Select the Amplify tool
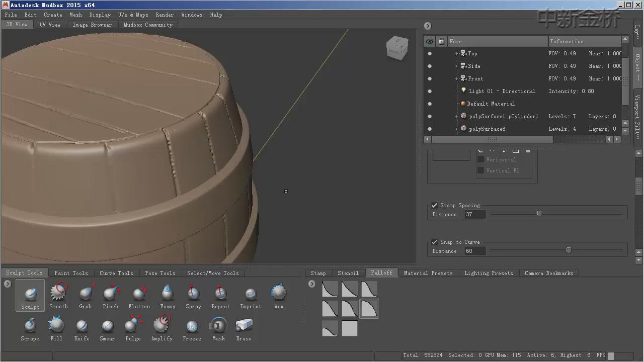Viewport: 644px width, 362px height. click(162, 329)
